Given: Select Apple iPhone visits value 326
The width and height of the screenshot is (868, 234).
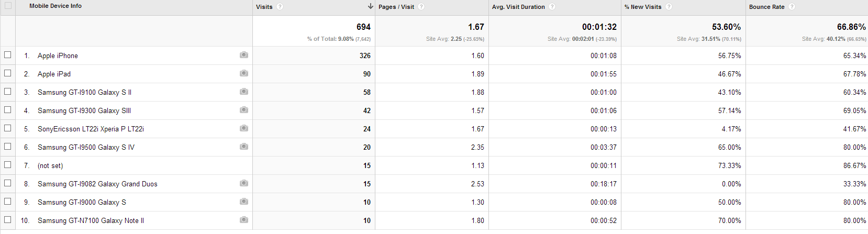Looking at the screenshot, I should [x=365, y=55].
